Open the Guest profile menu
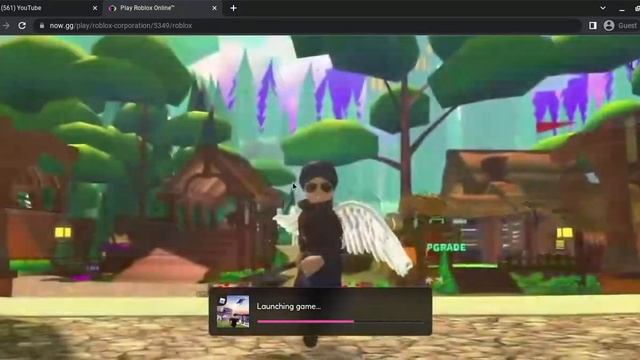This screenshot has width=640, height=360. pyautogui.click(x=620, y=26)
